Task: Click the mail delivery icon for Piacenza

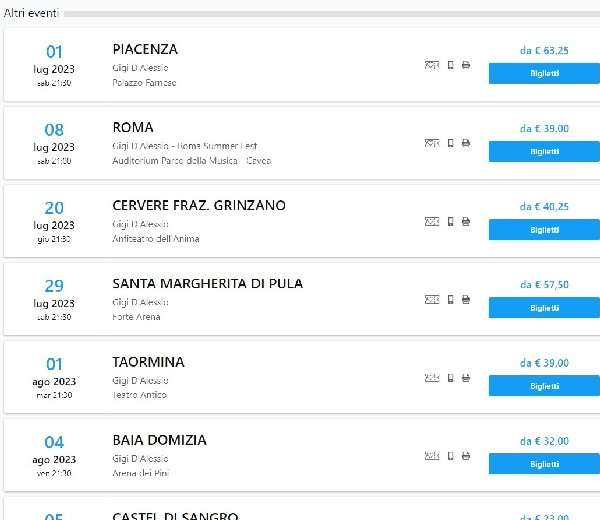Action: click(x=432, y=65)
